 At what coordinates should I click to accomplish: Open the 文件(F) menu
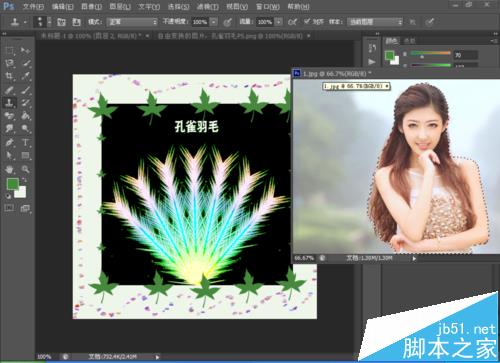coord(33,6)
